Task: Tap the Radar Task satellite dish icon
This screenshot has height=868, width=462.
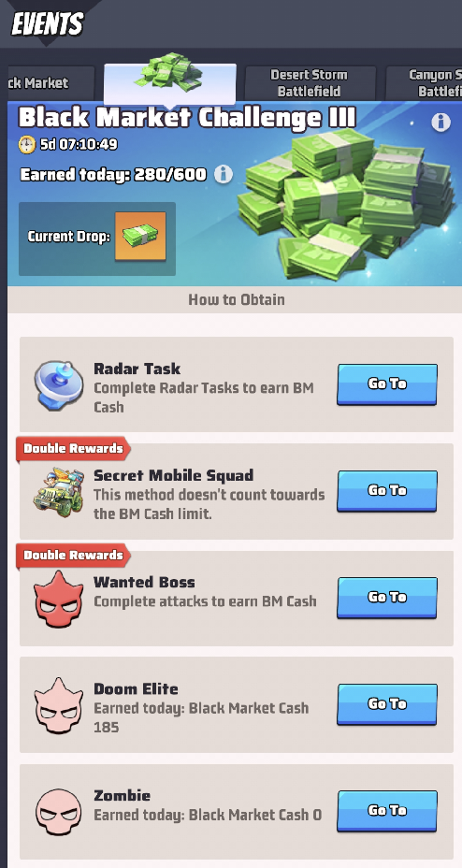Action: [59, 384]
